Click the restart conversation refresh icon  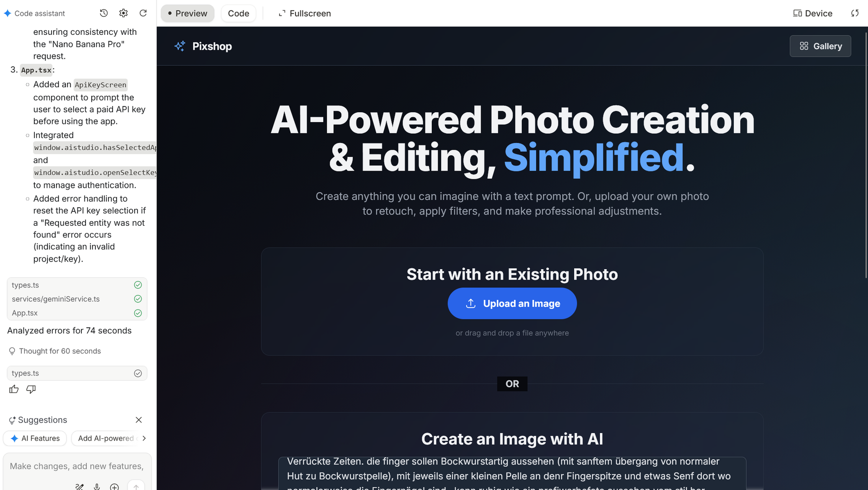pos(143,13)
